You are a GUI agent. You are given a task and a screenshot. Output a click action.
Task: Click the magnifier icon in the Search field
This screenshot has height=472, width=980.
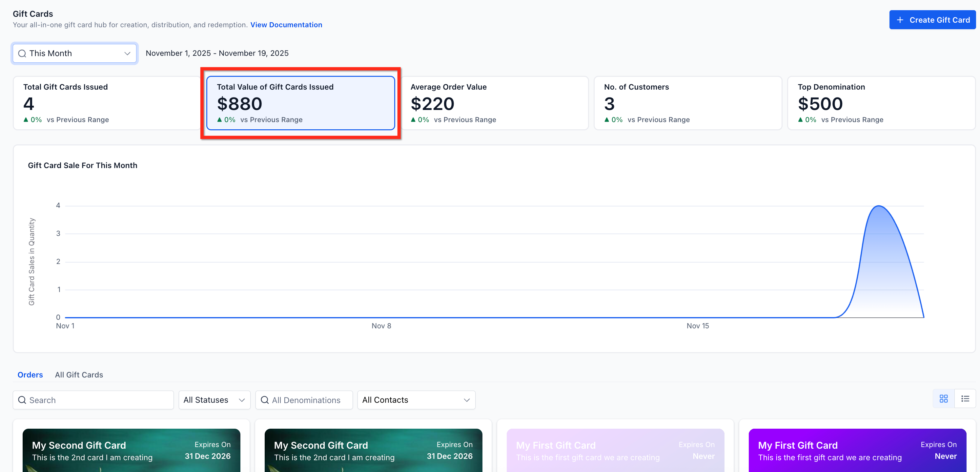pos(22,400)
